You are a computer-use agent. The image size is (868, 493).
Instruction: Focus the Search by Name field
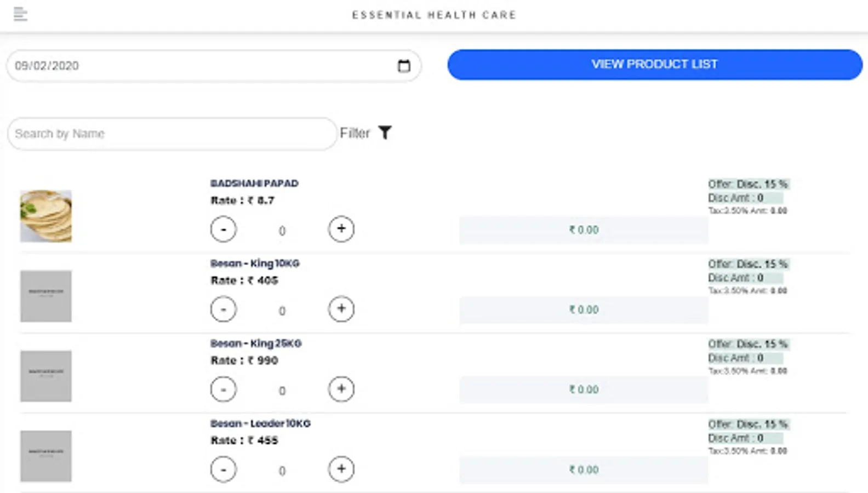click(x=172, y=134)
